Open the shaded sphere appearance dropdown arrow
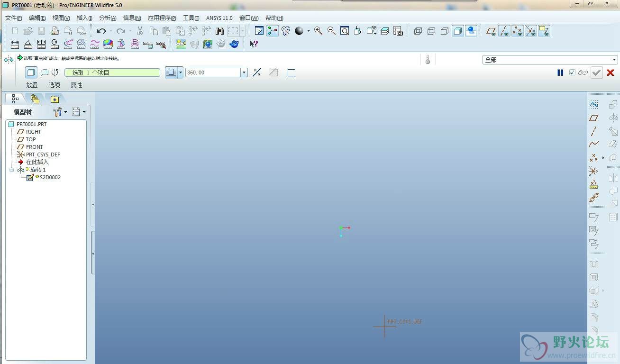620x364 pixels. (308, 31)
